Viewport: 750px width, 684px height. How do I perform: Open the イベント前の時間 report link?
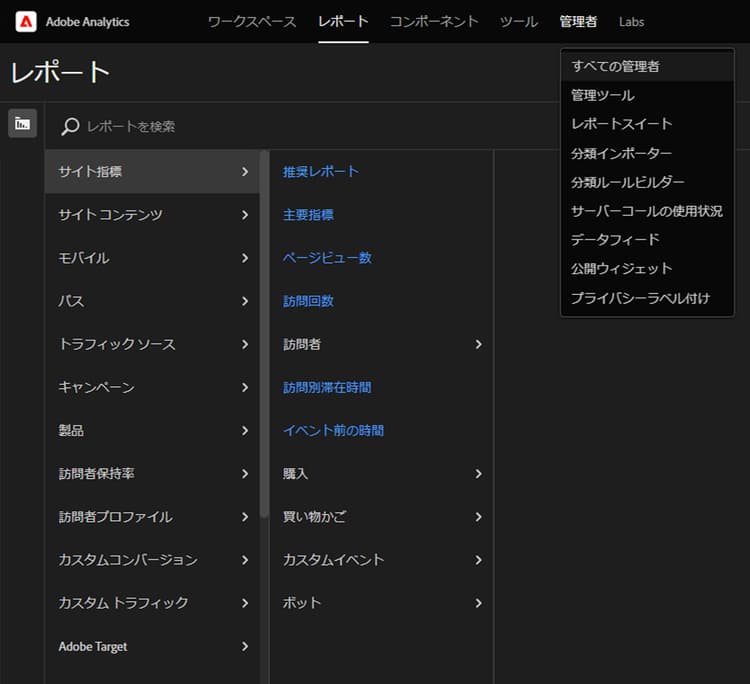(x=333, y=430)
